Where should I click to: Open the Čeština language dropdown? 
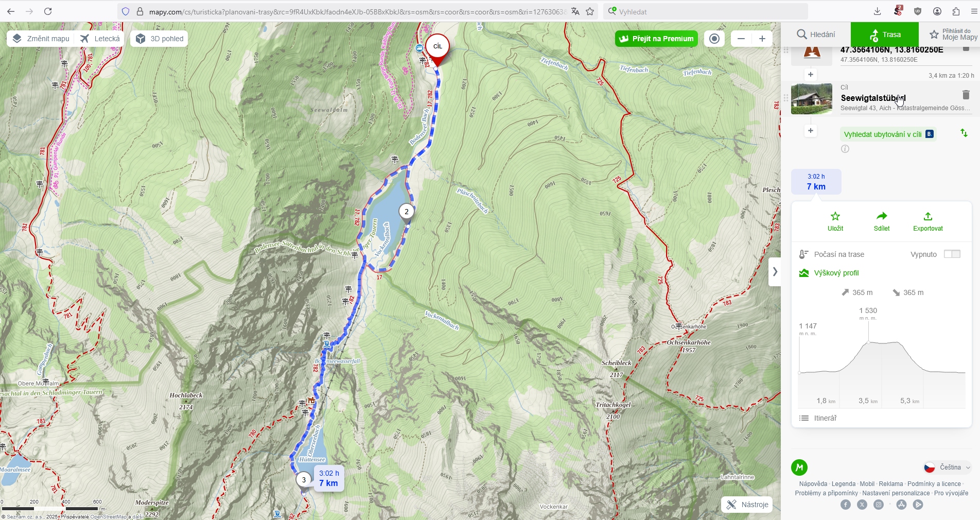point(947,467)
